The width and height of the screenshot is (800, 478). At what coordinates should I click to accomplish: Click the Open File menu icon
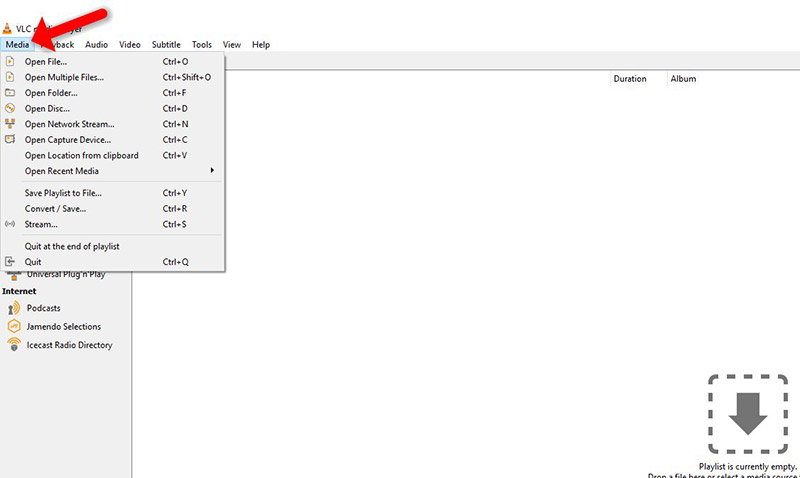pos(11,61)
